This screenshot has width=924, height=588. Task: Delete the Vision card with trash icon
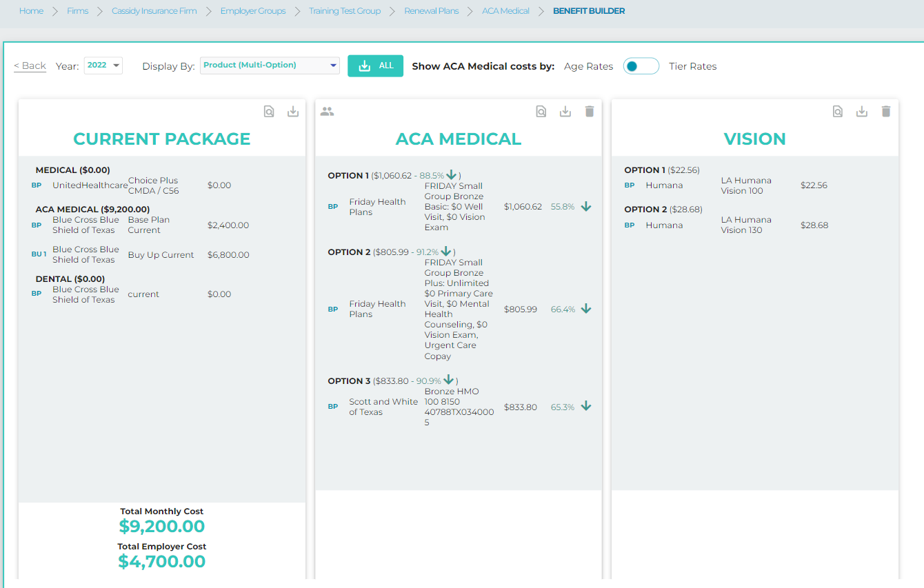[x=886, y=112]
